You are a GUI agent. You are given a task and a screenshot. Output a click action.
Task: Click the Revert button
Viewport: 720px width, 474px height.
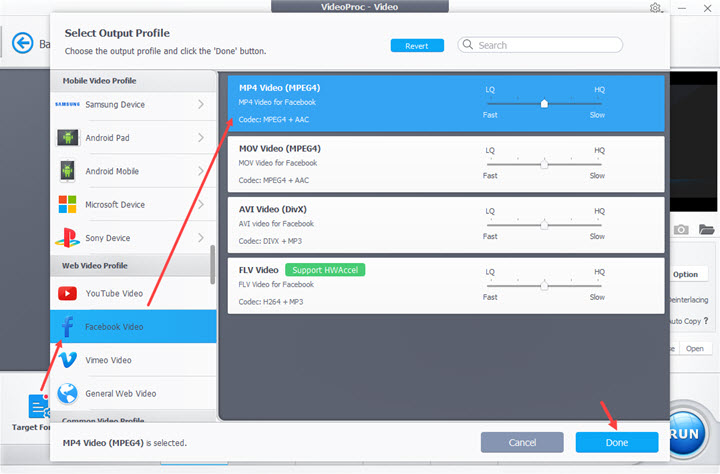pyautogui.click(x=417, y=45)
